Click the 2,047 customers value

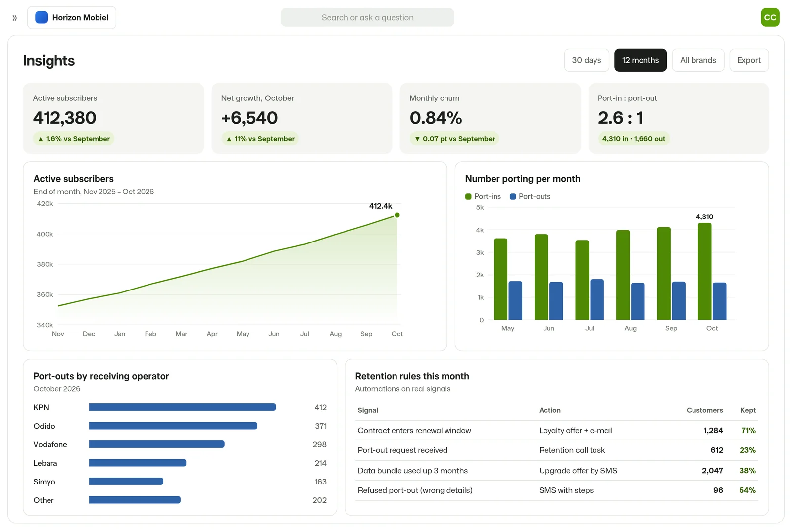tap(712, 471)
